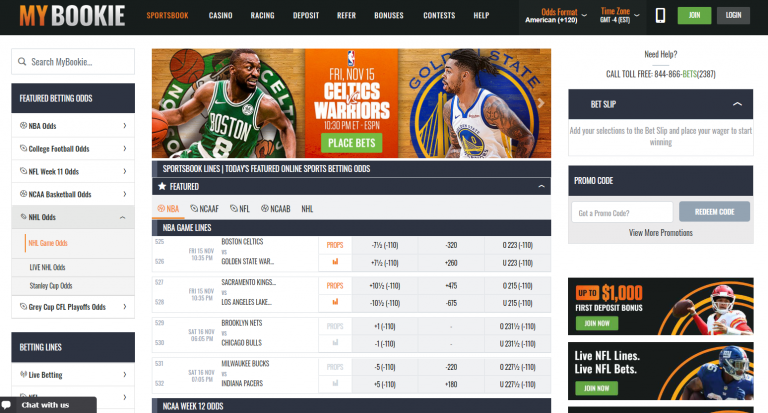768x413 pixels.
Task: Click JOIN NOW on Live NFL ad
Action: (x=597, y=388)
